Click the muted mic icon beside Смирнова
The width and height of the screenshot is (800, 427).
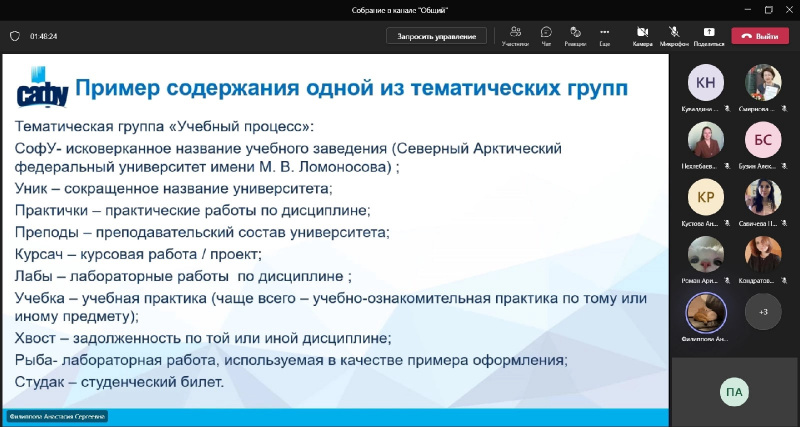(x=783, y=109)
